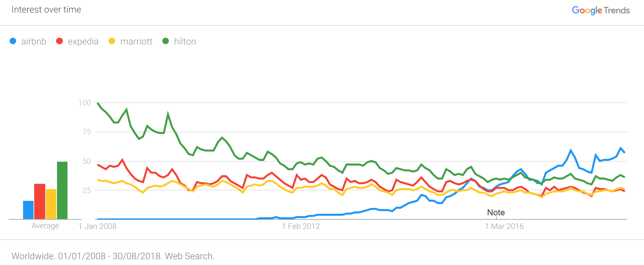Select the hilton legend label

[x=185, y=42]
